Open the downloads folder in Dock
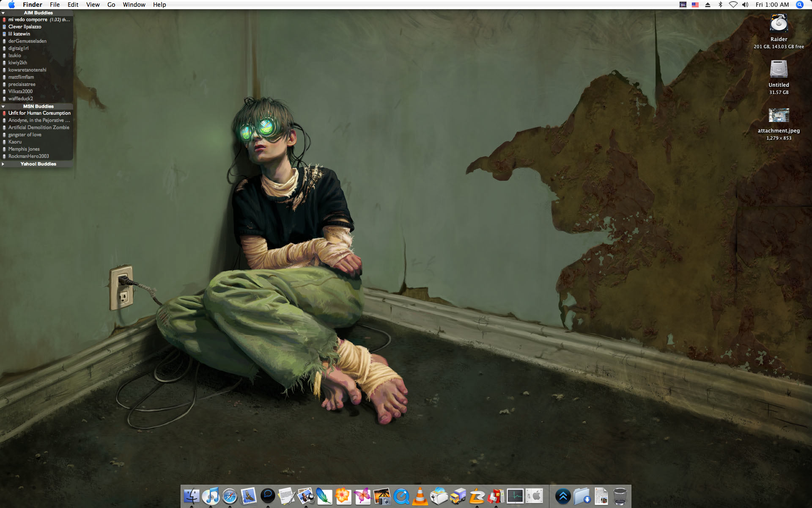 pyautogui.click(x=582, y=496)
